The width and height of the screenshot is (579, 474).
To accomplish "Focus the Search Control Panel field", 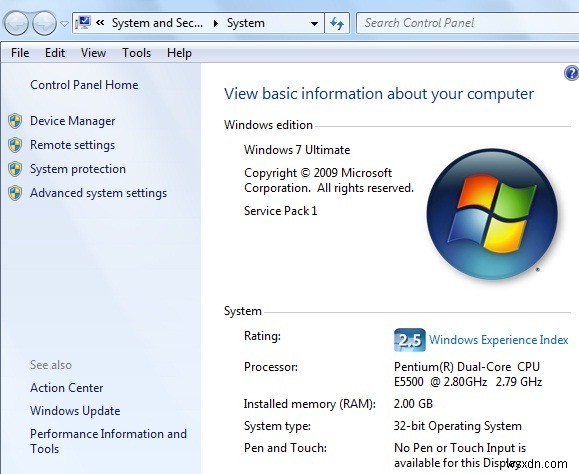I will (467, 23).
